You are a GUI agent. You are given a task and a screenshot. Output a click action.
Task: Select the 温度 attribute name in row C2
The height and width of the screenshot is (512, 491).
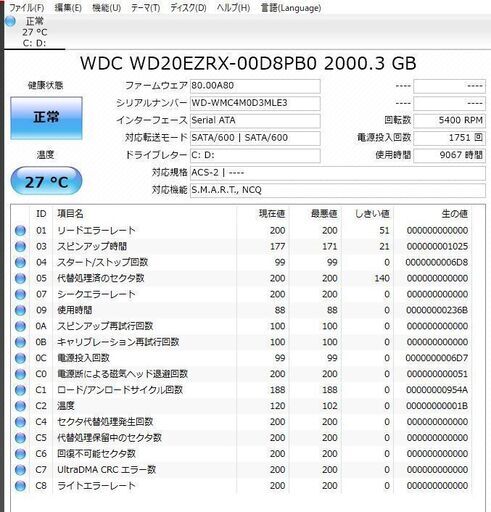click(x=66, y=406)
